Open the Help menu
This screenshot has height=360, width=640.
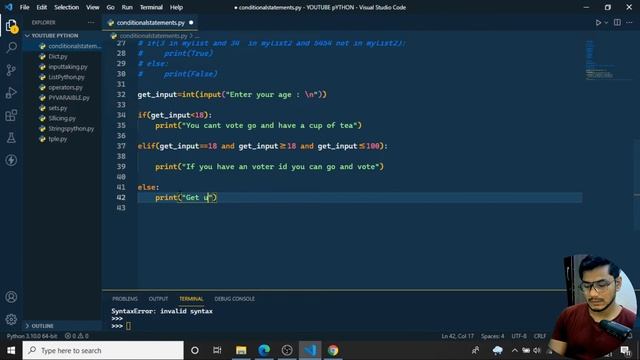176,7
